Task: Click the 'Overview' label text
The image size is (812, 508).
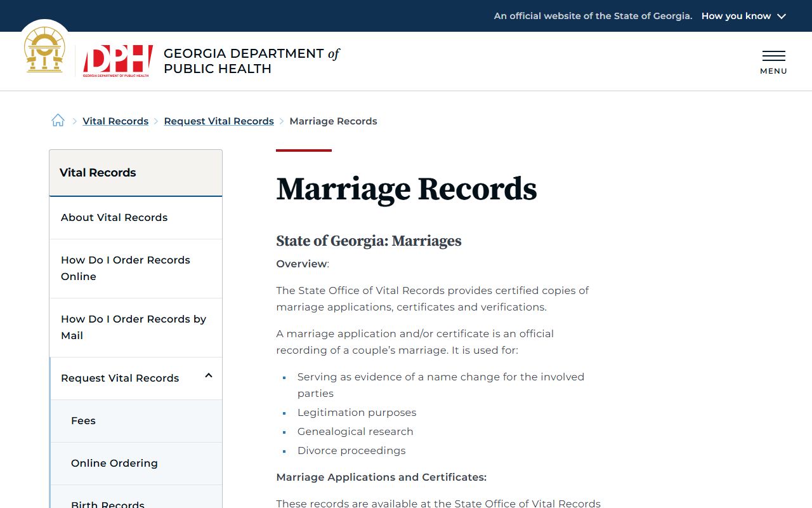Action: point(301,264)
